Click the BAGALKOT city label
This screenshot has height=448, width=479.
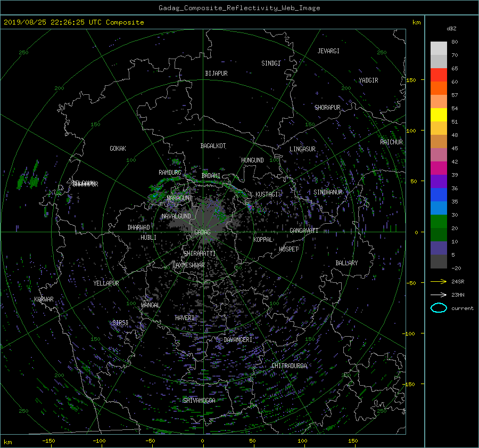pyautogui.click(x=213, y=146)
